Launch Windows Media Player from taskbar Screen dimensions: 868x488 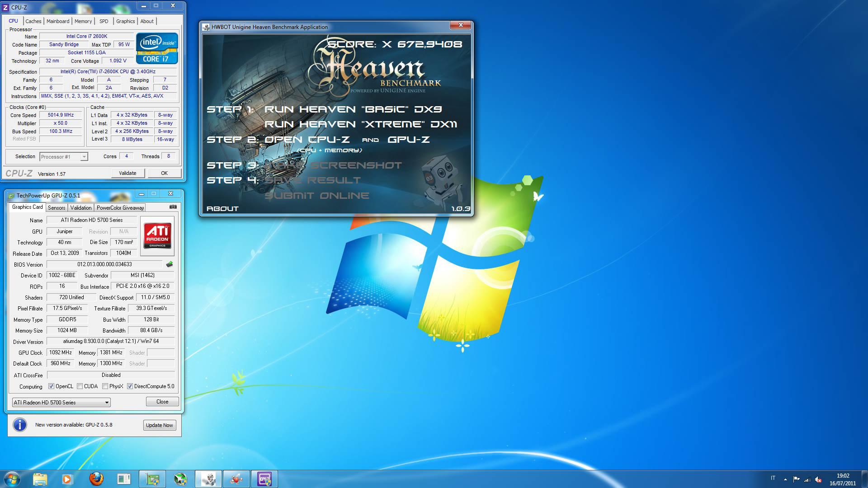(67, 479)
